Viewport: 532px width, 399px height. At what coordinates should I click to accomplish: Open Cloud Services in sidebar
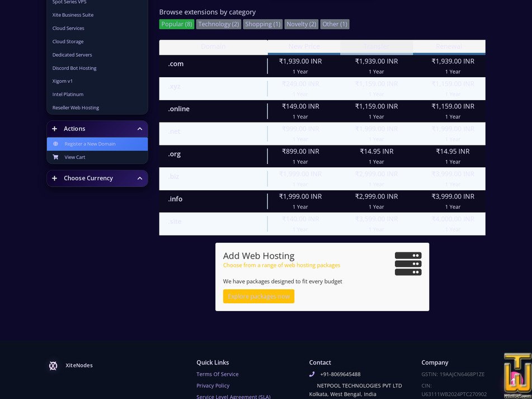(68, 28)
